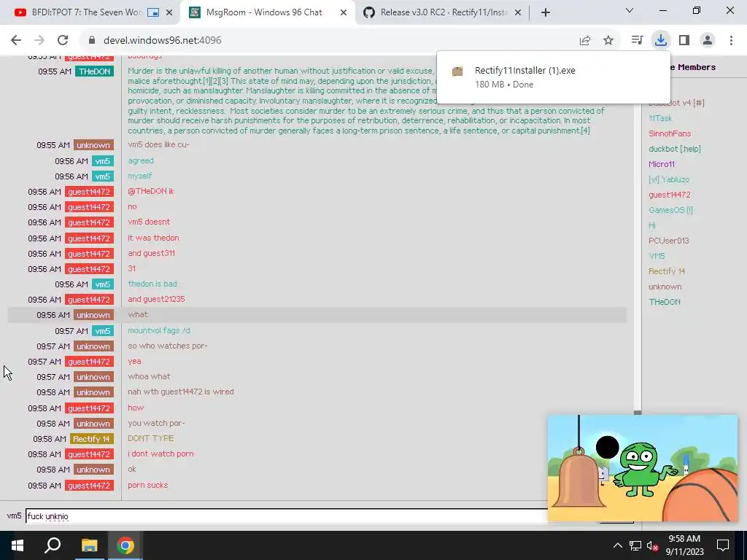Bookmark this tab with star icon
The height and width of the screenshot is (560, 747).
(x=608, y=41)
